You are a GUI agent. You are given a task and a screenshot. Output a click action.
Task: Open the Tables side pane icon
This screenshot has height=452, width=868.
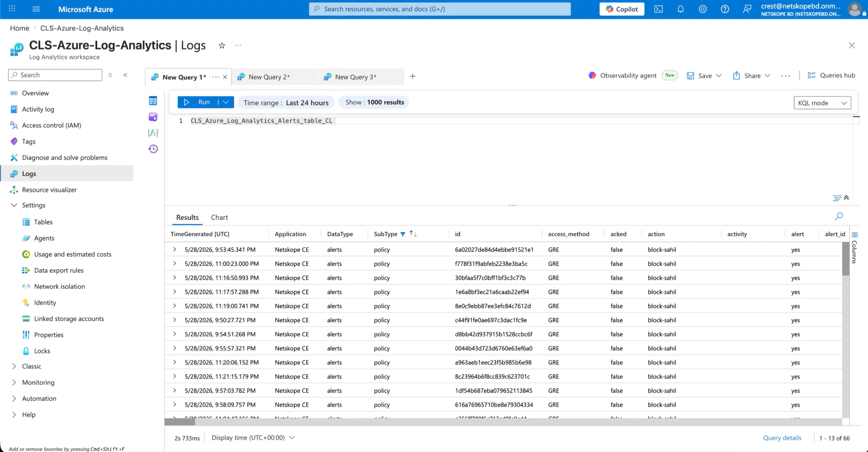click(153, 101)
